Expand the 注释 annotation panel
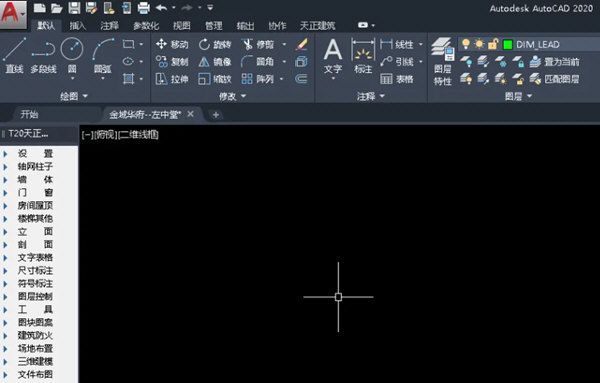Screen dimensions: 600x383 pos(370,96)
